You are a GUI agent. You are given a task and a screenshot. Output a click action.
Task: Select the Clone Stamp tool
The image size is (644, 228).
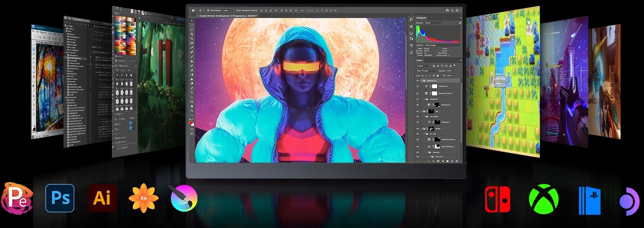[x=192, y=61]
